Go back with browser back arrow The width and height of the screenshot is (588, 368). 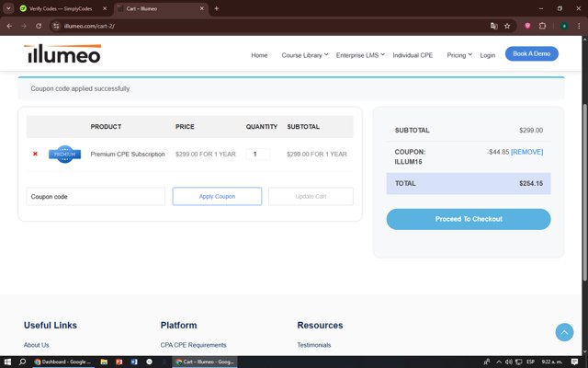pyautogui.click(x=9, y=26)
